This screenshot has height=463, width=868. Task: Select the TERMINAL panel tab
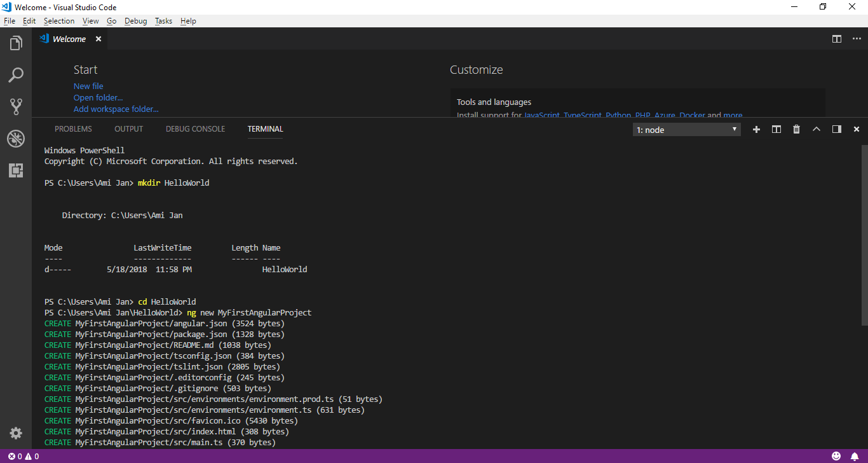266,129
